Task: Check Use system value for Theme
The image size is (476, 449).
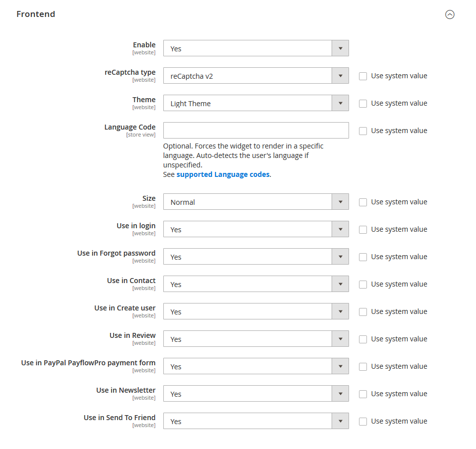Action: pyautogui.click(x=363, y=103)
